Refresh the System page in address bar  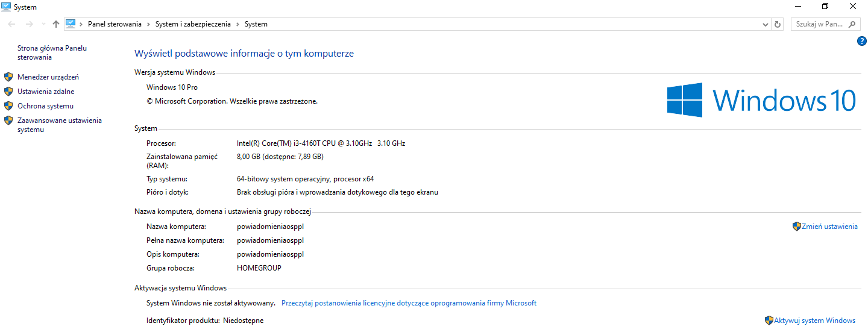click(778, 24)
